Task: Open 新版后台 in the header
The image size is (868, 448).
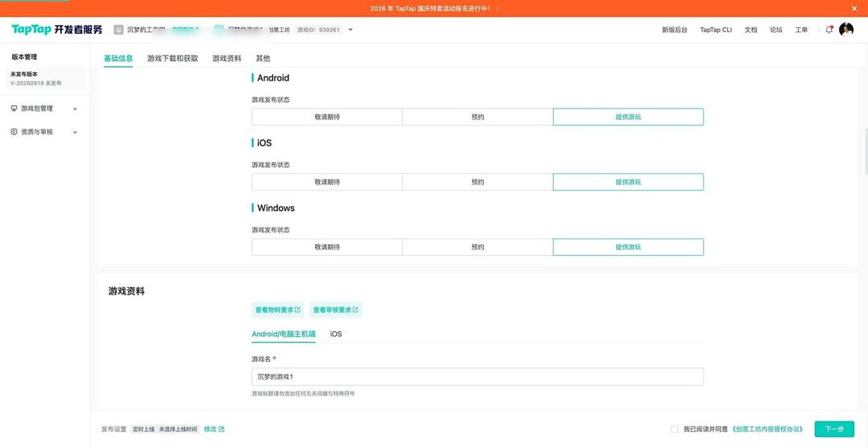Action: (674, 30)
